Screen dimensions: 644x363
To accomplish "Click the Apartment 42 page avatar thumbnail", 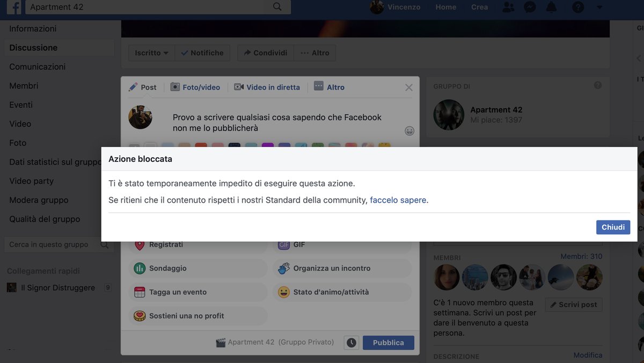I will (x=449, y=115).
